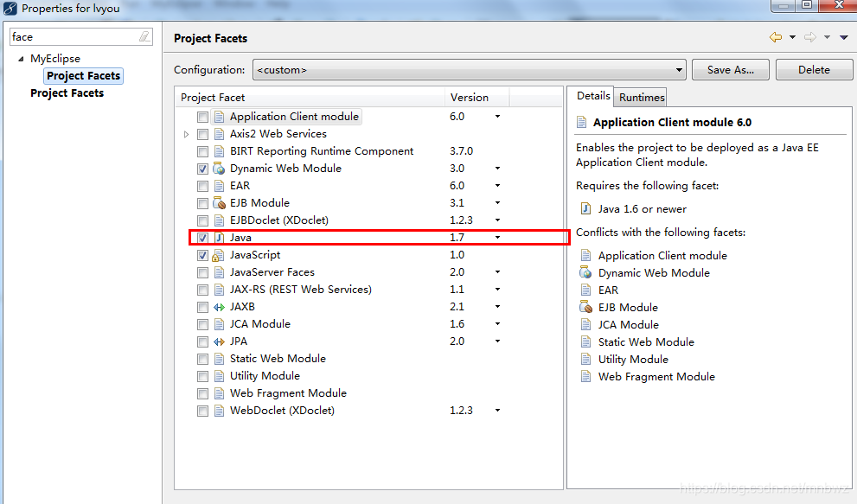The height and width of the screenshot is (504, 857).
Task: Click the Version column header
Action: point(477,98)
